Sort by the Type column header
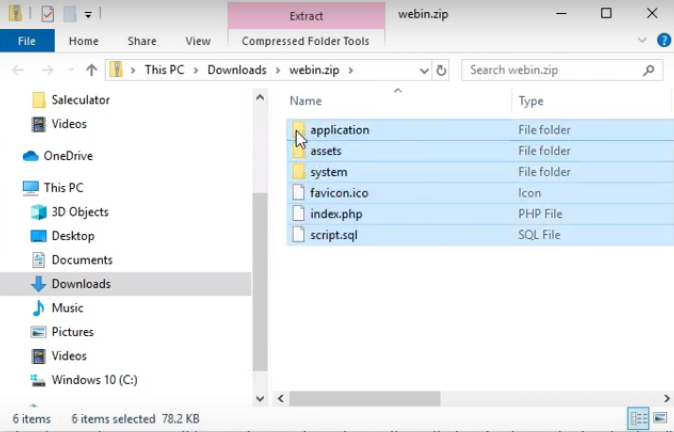674x432 pixels. [531, 101]
